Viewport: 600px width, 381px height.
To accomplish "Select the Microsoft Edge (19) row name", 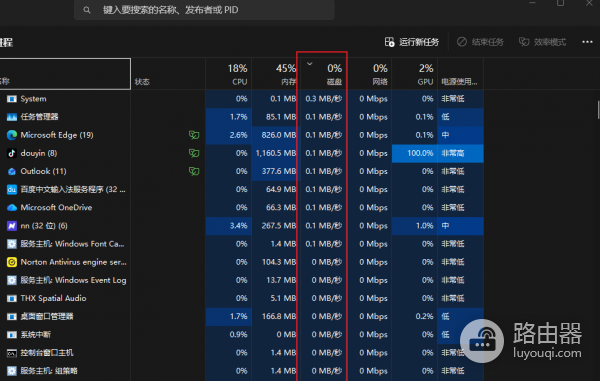I will coord(57,135).
